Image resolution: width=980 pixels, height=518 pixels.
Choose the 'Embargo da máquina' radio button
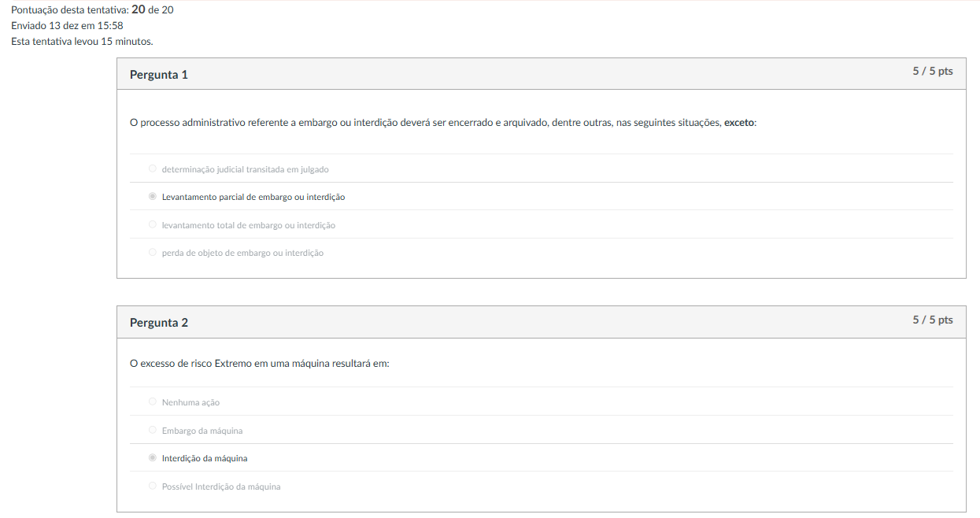[153, 431]
